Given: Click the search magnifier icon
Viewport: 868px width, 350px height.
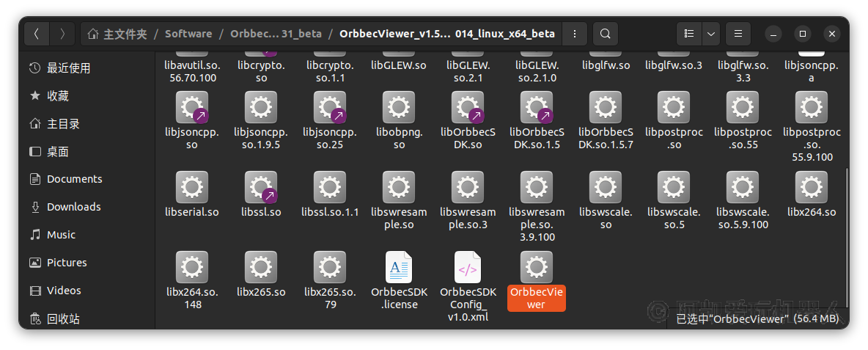Looking at the screenshot, I should click(605, 34).
